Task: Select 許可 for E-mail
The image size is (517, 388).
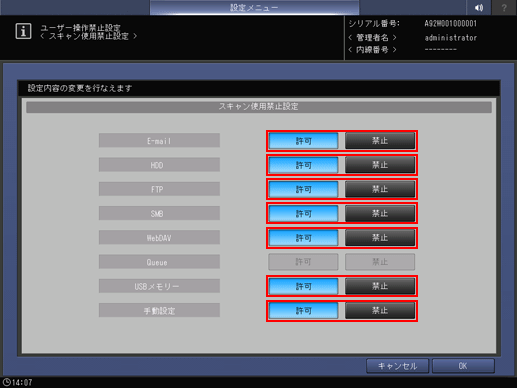Action: pyautogui.click(x=303, y=141)
